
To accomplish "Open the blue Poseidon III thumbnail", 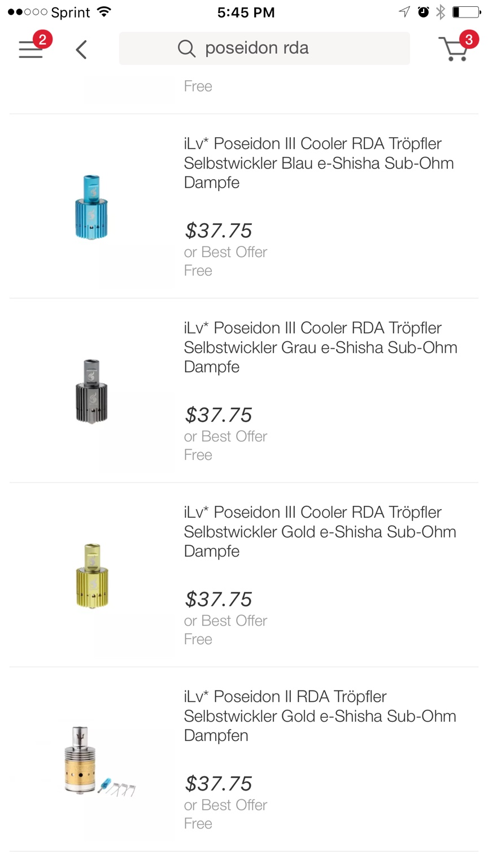I will click(x=91, y=207).
